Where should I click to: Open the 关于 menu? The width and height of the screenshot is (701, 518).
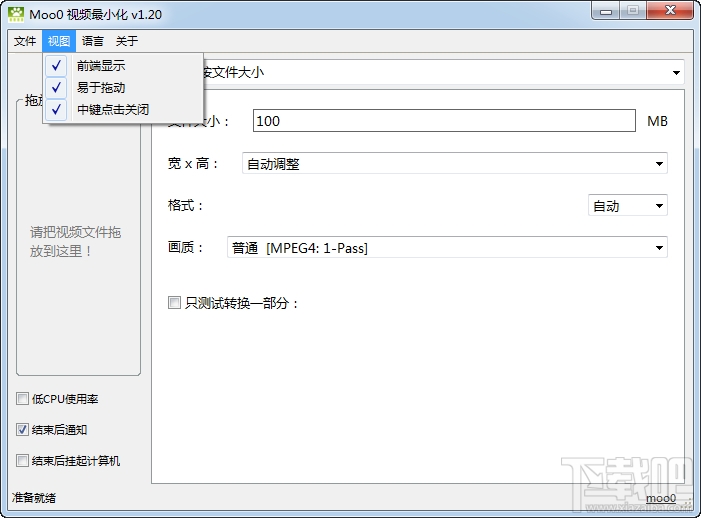click(x=127, y=41)
